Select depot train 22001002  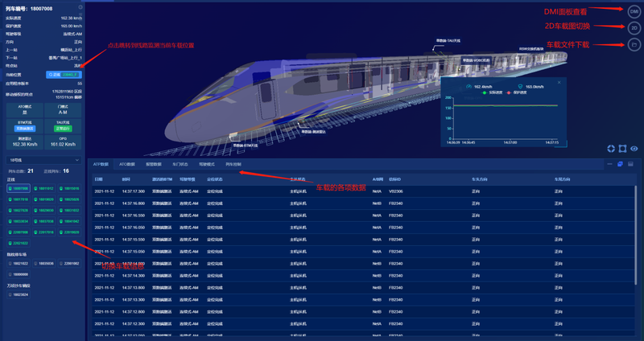(69, 264)
